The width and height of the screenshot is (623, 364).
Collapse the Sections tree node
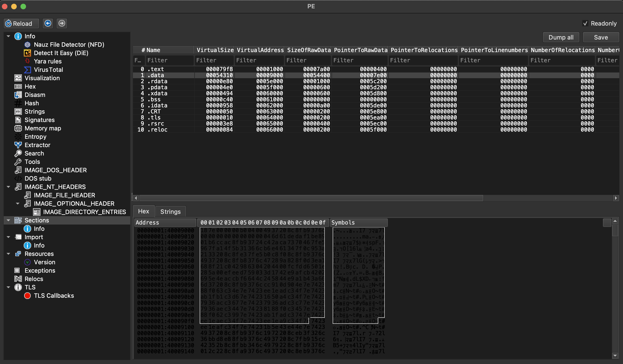coord(8,220)
